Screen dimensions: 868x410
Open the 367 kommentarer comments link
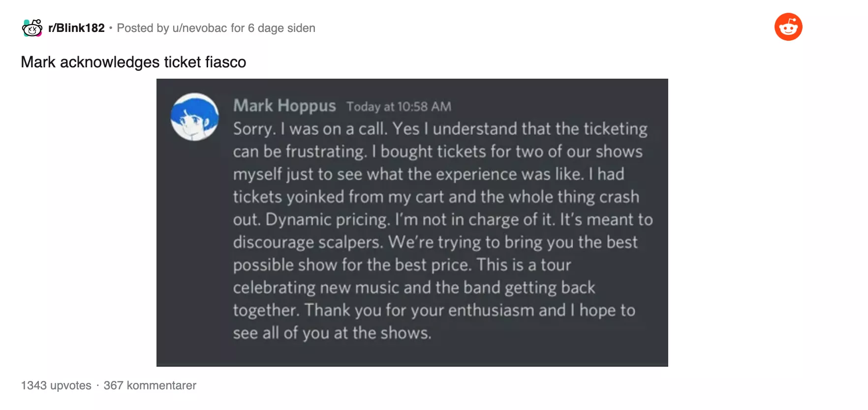(150, 385)
